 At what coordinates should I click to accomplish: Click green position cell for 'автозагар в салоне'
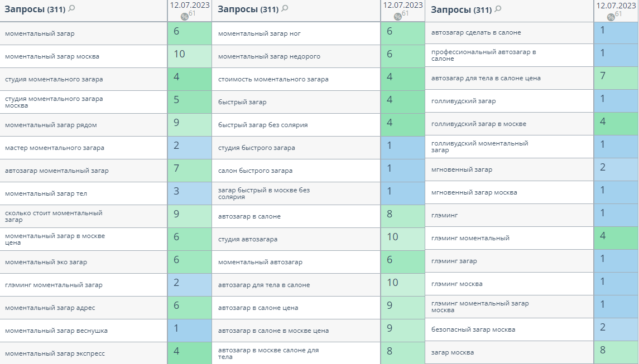pos(402,216)
